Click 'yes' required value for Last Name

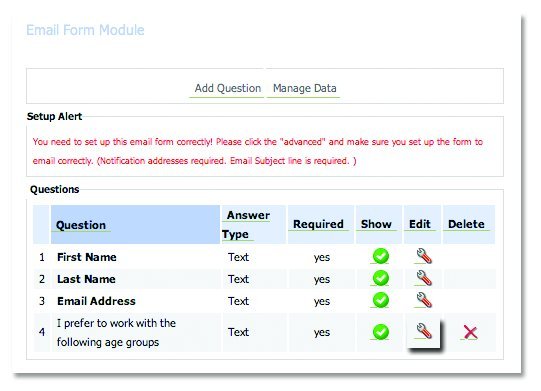point(322,279)
